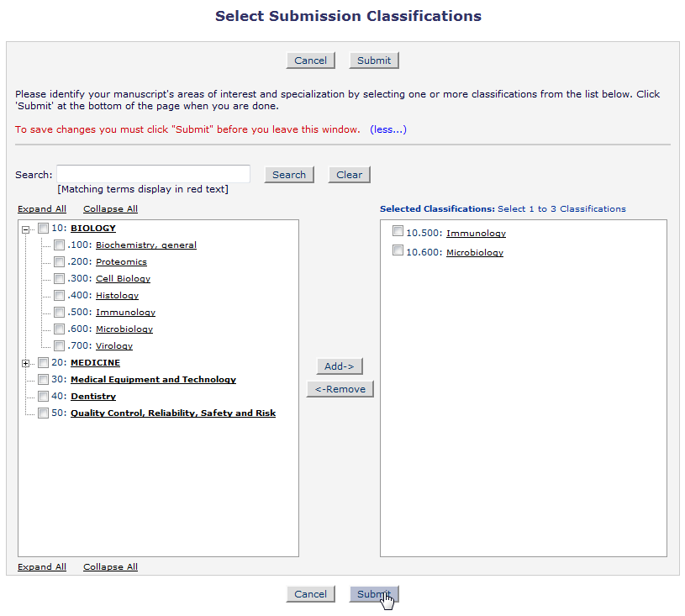Open the Immunology link in tree
The height and width of the screenshot is (616, 685).
[126, 313]
